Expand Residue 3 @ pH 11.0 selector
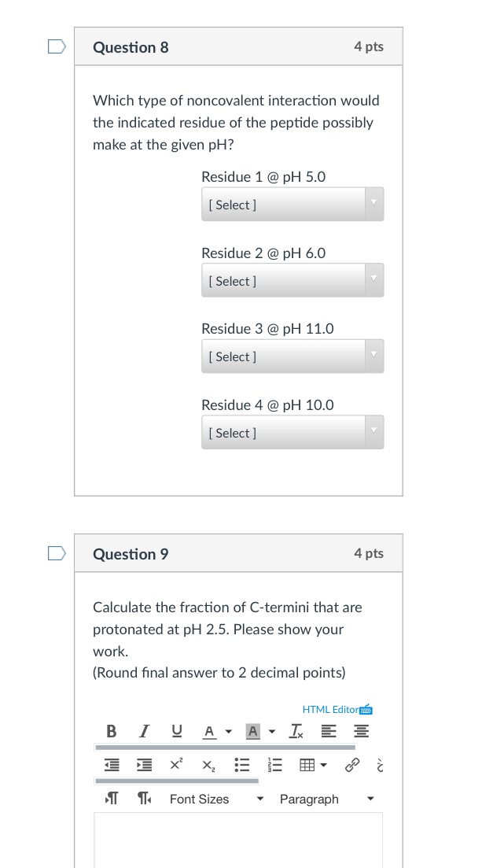Viewport: 482px width, 868px height. [293, 356]
